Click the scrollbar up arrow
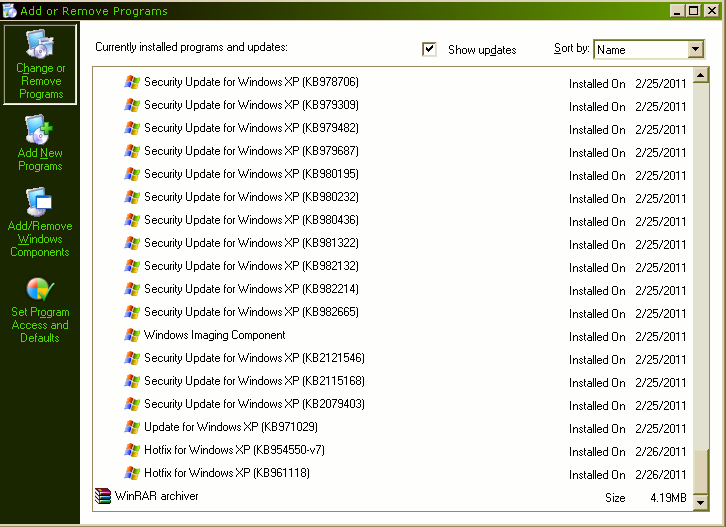This screenshot has height=527, width=726. coord(701,75)
